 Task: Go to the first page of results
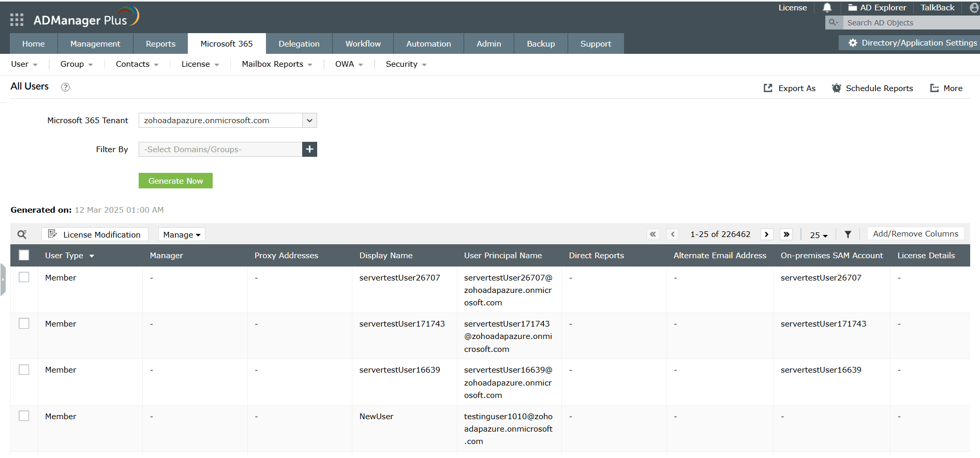pyautogui.click(x=653, y=234)
